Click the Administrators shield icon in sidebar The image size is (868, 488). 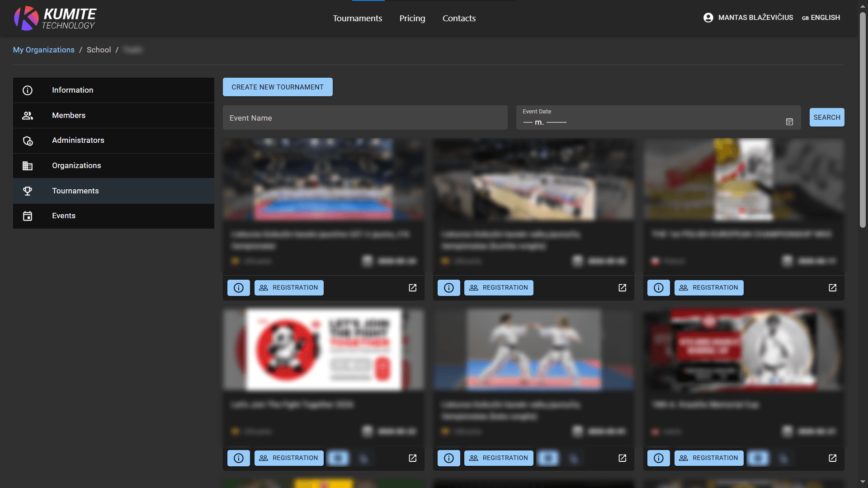(28, 141)
